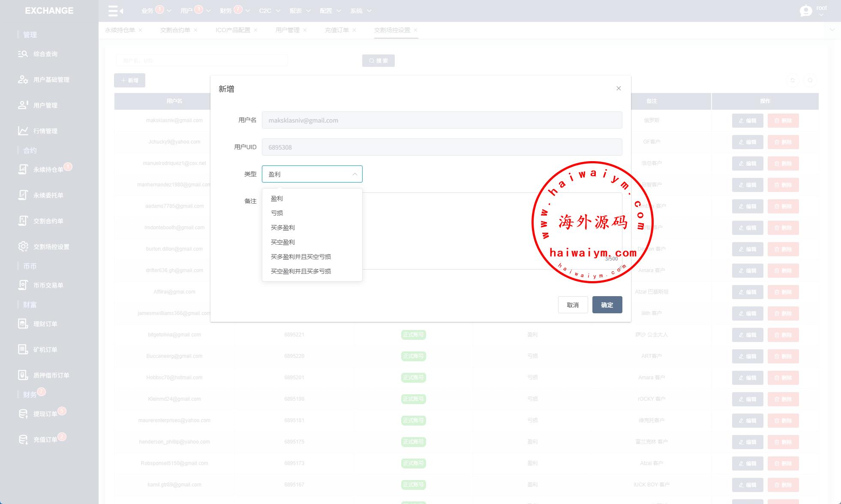
Task: Click the 取消 cancel button
Action: click(573, 305)
